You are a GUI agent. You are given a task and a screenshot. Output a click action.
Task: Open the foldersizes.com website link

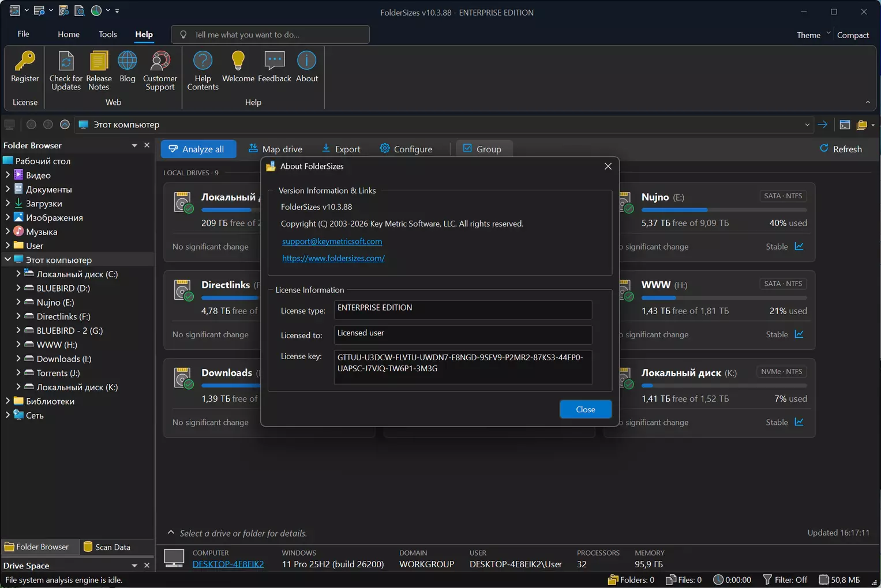click(x=333, y=258)
